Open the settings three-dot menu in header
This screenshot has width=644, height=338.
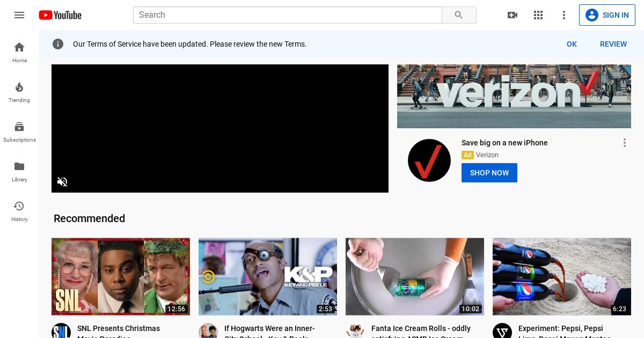coord(564,15)
